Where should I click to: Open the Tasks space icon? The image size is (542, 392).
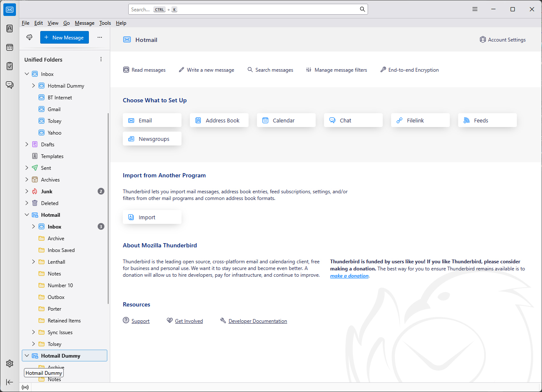point(10,66)
